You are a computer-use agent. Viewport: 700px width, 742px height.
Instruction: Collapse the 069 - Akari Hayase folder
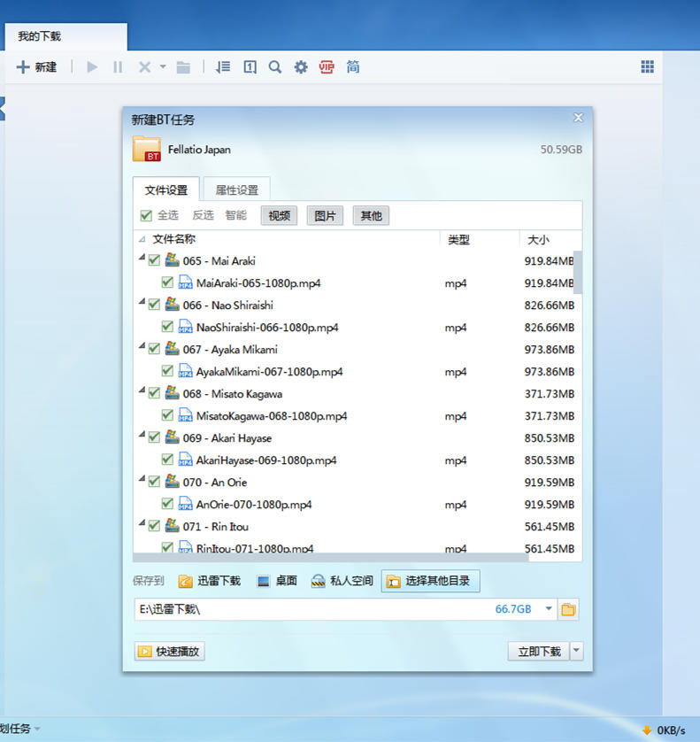[x=142, y=435]
